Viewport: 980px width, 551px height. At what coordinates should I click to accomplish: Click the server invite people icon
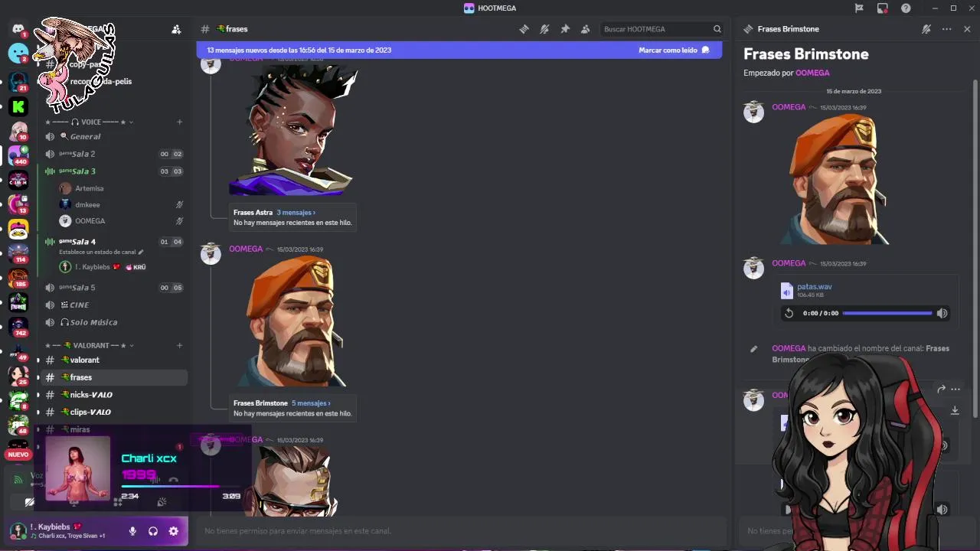coord(176,29)
